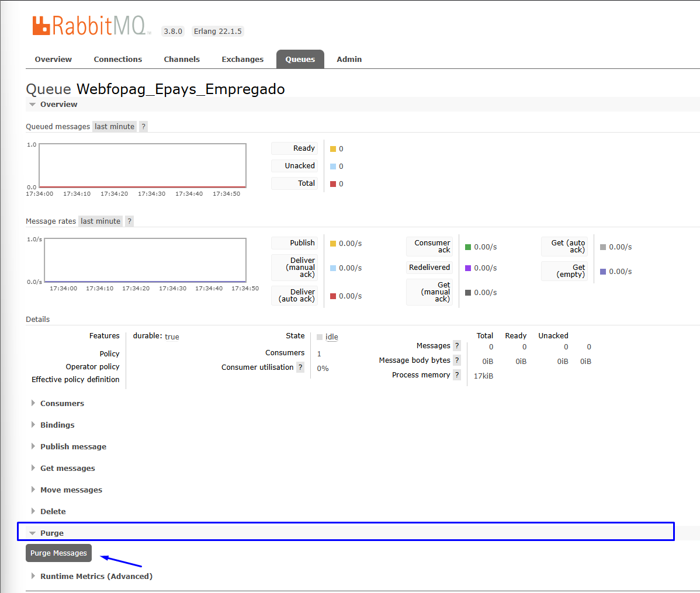Toggle the Total series legend

pos(294,183)
